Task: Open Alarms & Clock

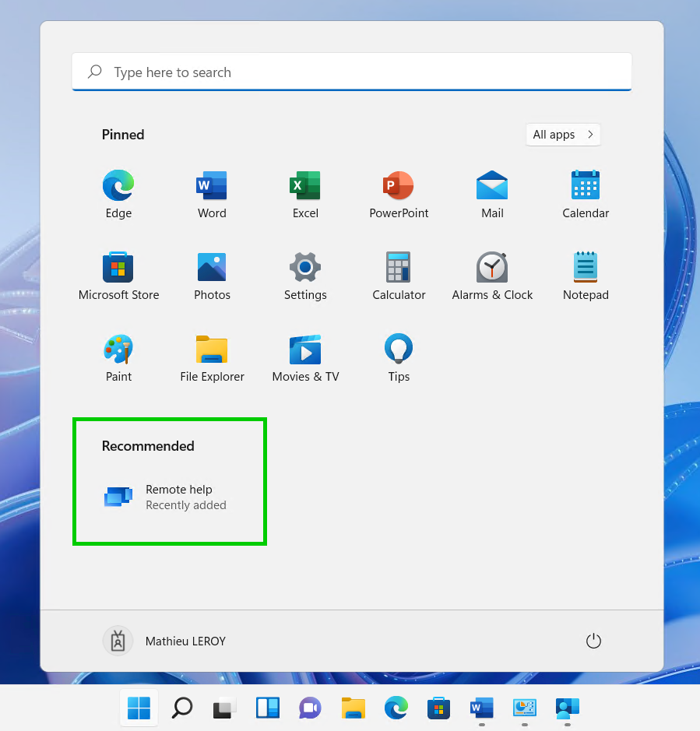Action: pyautogui.click(x=492, y=276)
